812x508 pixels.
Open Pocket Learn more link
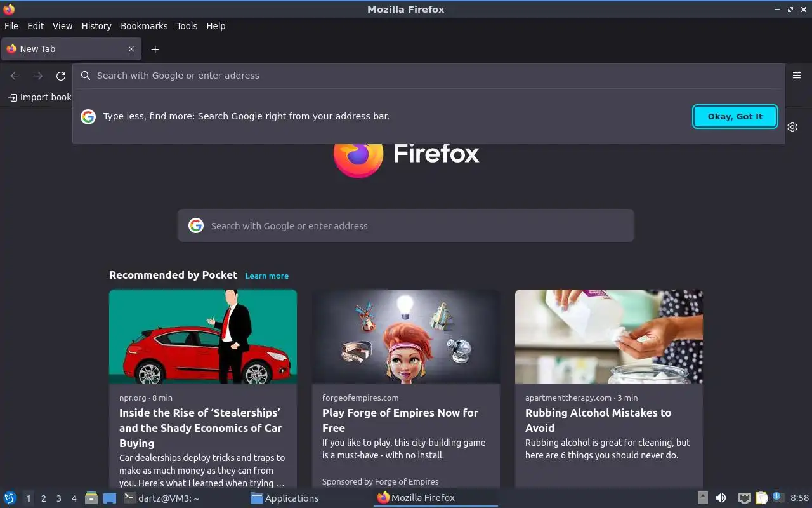pos(267,276)
